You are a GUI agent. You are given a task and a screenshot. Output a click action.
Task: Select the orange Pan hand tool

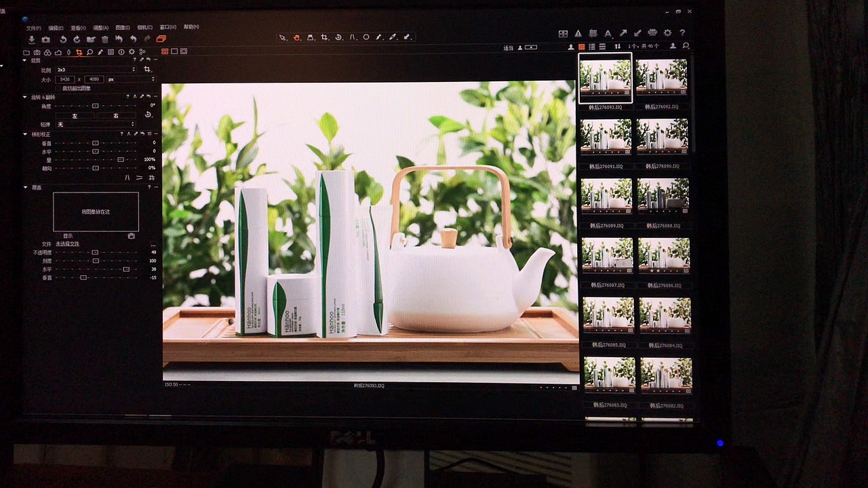click(296, 37)
